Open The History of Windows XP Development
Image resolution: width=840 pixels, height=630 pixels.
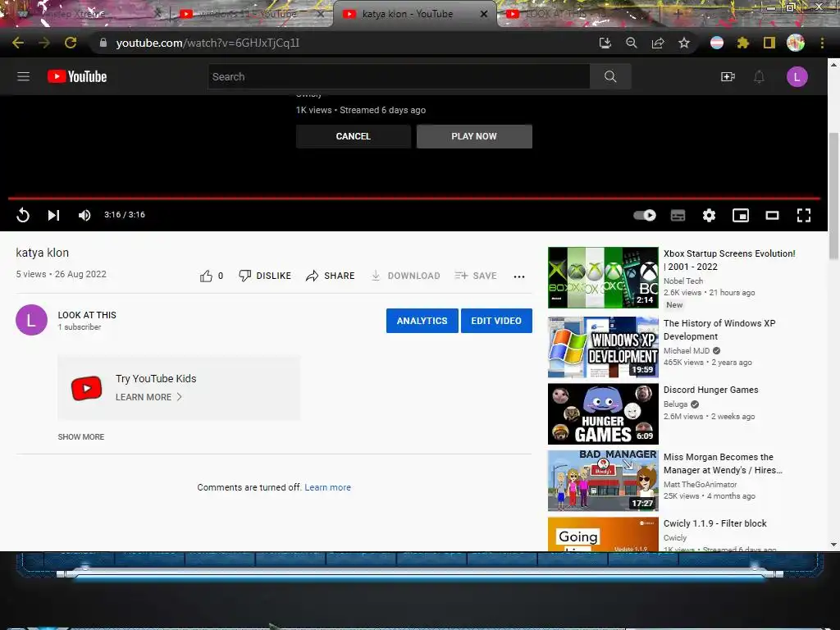pos(719,330)
